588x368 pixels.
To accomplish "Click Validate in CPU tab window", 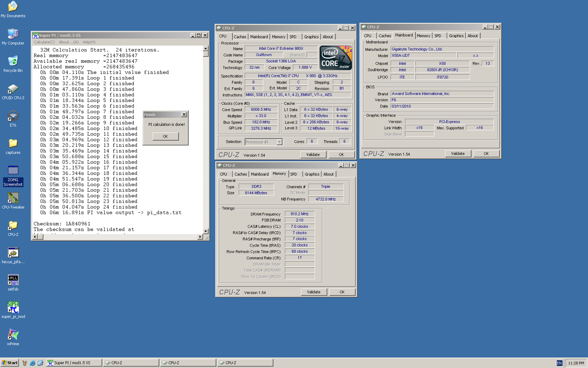I will point(313,155).
